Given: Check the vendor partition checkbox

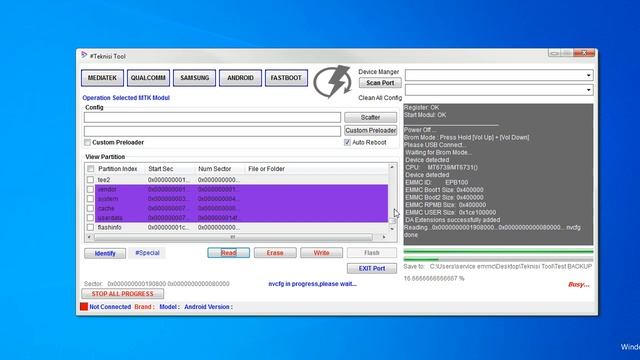Looking at the screenshot, I should click(x=91, y=189).
